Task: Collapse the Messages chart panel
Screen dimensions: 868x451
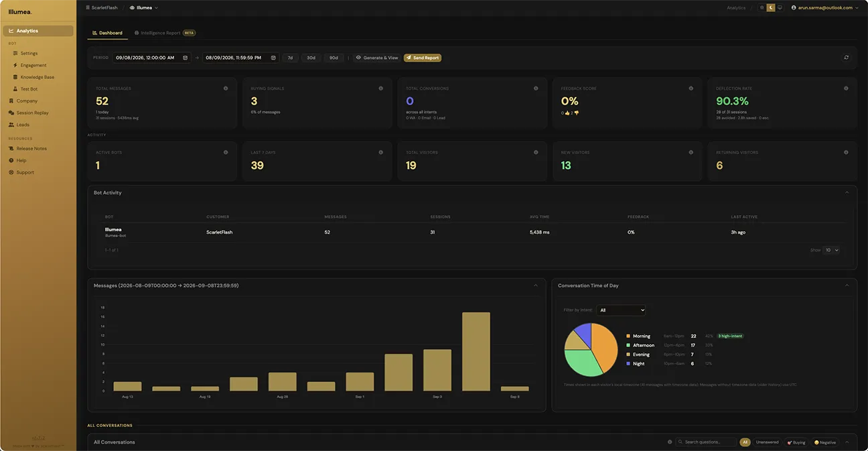Action: pyautogui.click(x=536, y=285)
